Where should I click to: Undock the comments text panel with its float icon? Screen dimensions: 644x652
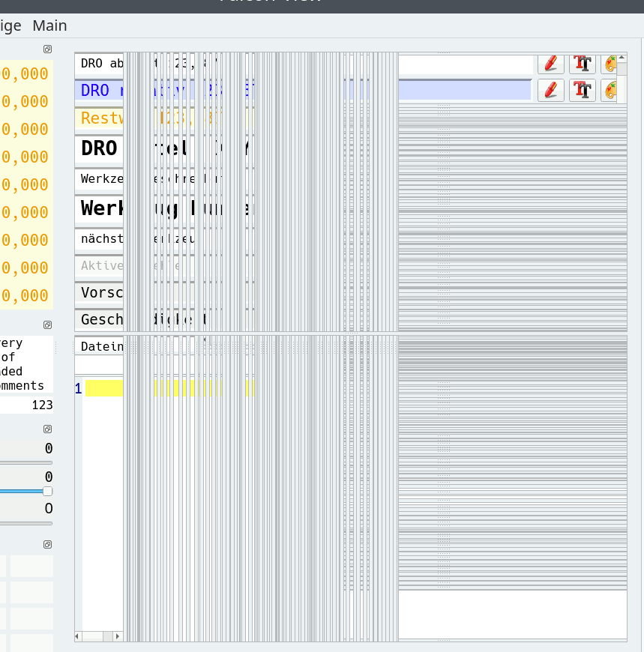coord(47,325)
